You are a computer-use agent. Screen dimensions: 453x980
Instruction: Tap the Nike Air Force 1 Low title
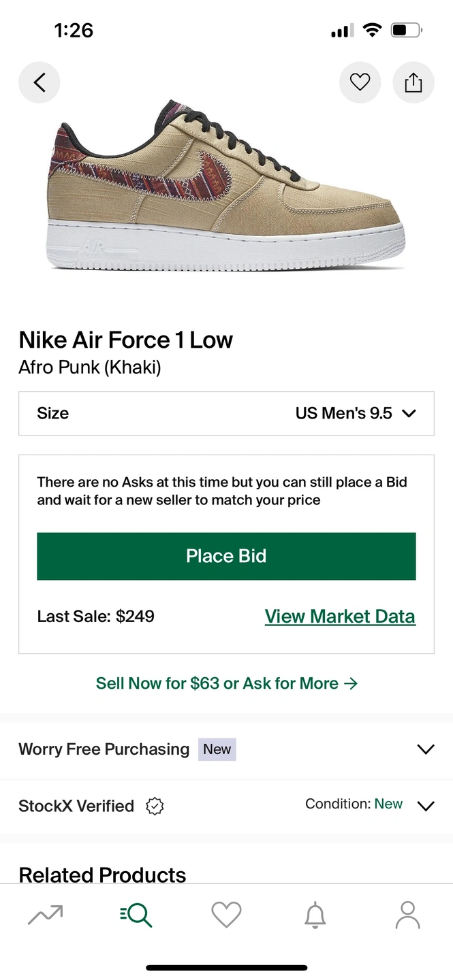126,340
